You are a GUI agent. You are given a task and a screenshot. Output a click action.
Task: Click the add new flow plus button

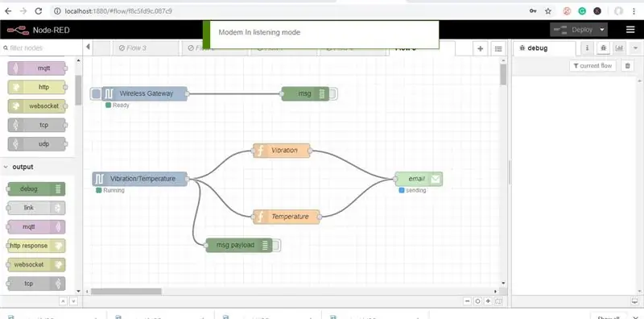point(480,48)
